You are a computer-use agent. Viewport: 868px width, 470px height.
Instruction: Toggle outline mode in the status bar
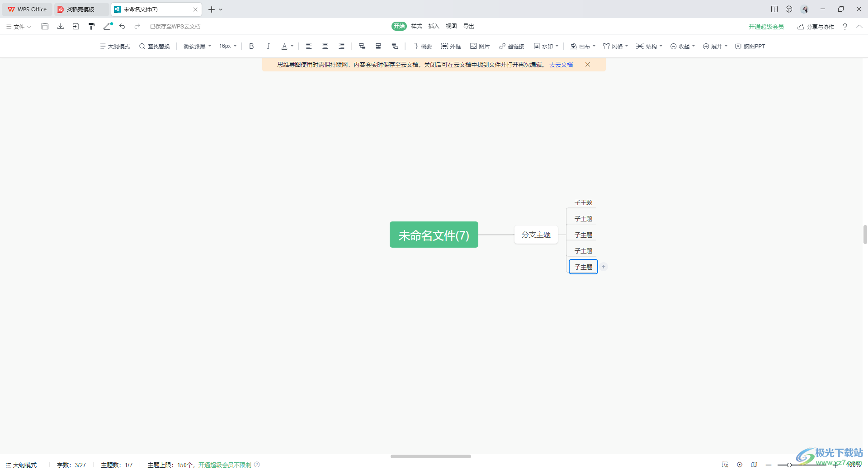21,465
